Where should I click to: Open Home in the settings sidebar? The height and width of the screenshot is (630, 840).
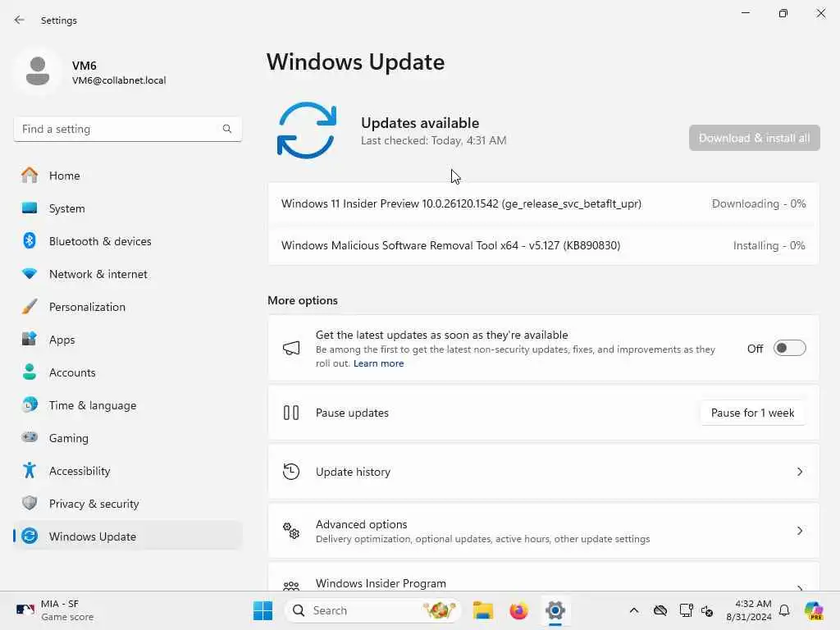tap(127, 176)
